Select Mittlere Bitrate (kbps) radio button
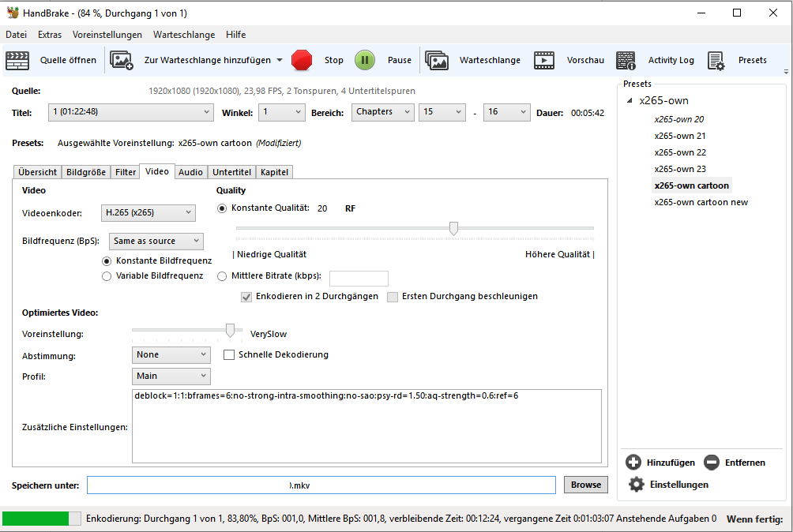Viewport: 793px width, 532px height. [221, 276]
